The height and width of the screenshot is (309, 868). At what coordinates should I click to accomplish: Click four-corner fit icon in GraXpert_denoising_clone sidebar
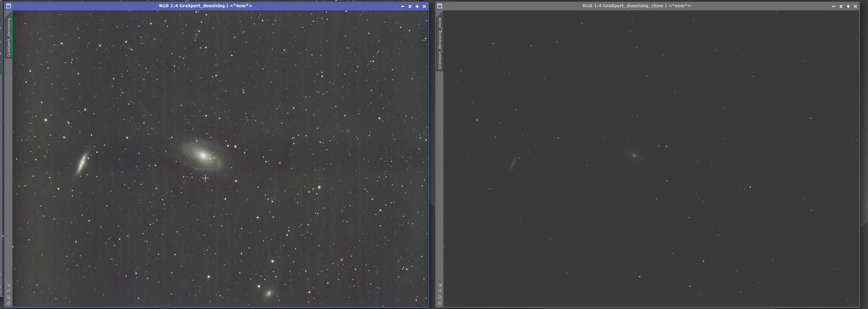pyautogui.click(x=440, y=290)
